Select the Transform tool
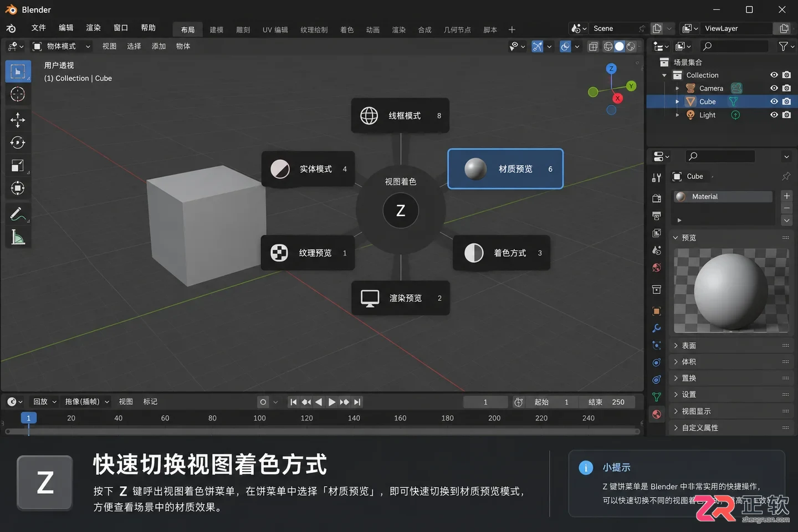This screenshot has height=532, width=798. [18, 188]
